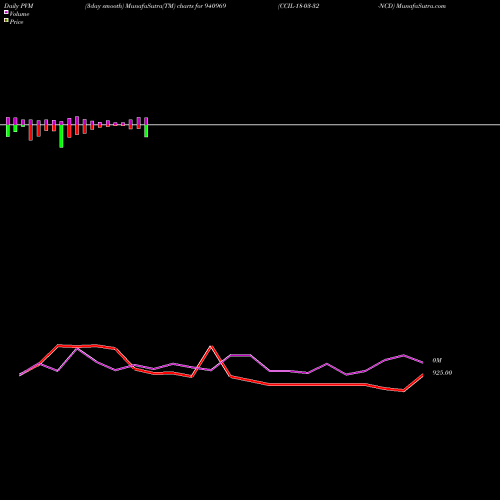Click the last green bar in histogram

[x=146, y=131]
